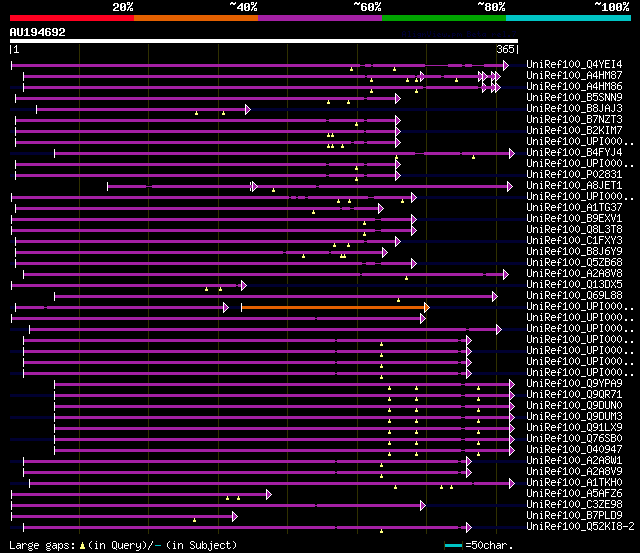This screenshot has width=640, height=553.
Task: Select the UniRef100_Q9DUM3 label
Action: (x=574, y=417)
